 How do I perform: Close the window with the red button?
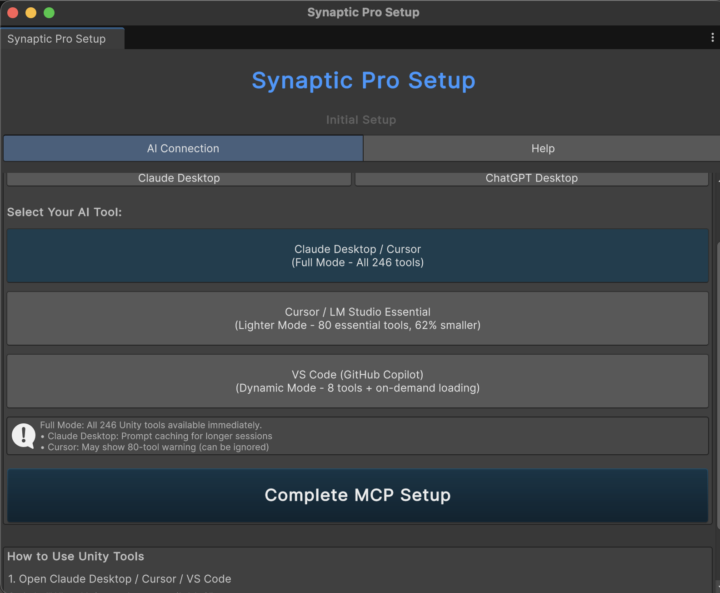(x=12, y=12)
